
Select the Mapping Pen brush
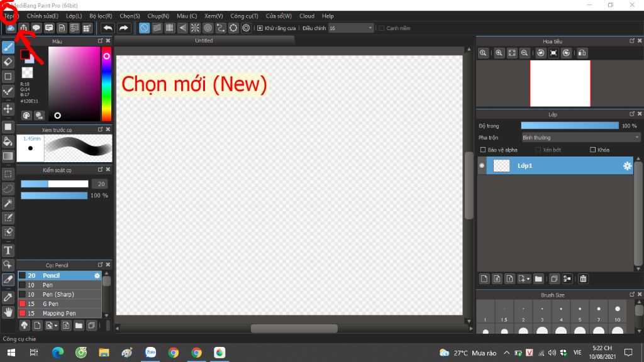60,314
